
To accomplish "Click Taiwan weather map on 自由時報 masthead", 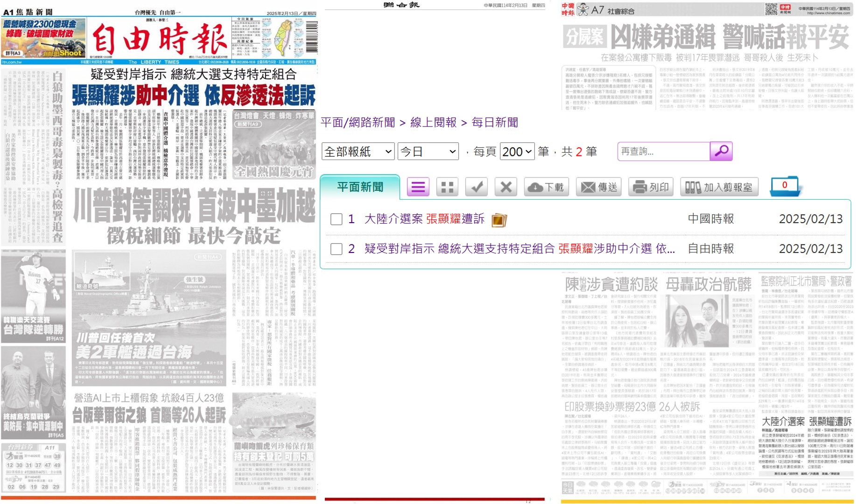I will (x=283, y=38).
